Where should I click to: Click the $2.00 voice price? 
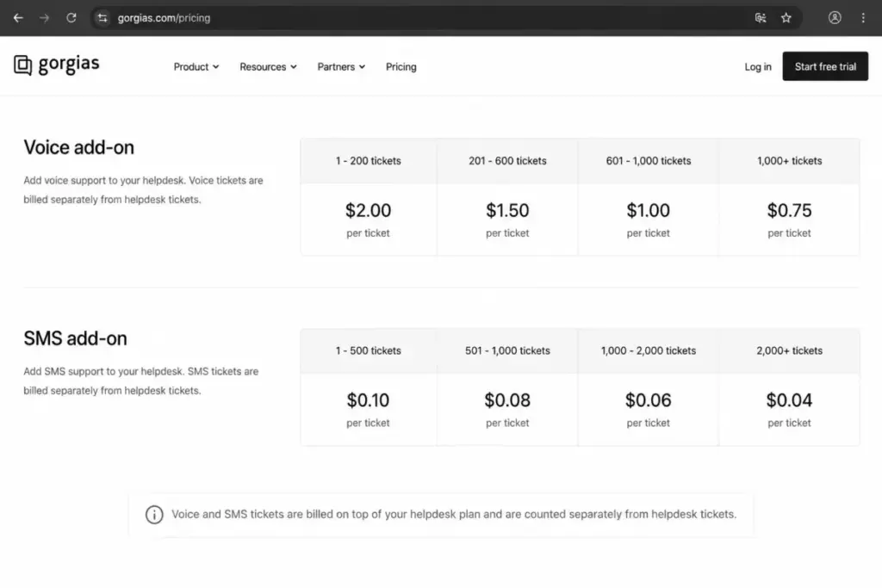(368, 210)
